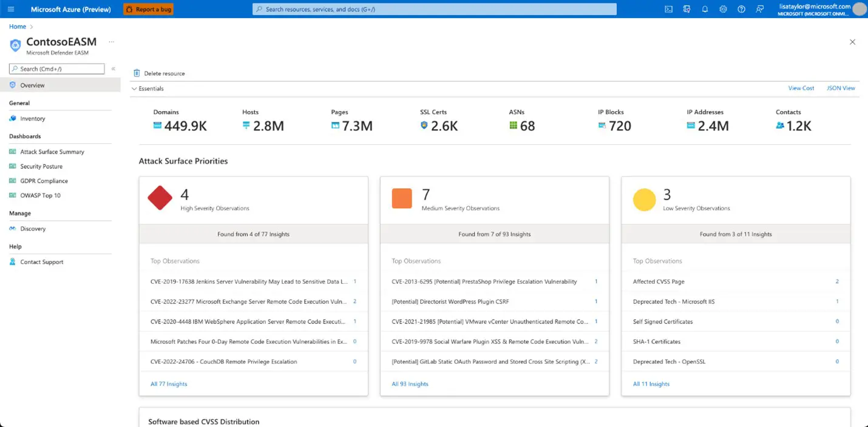Open Azure notifications bell icon
Image resolution: width=868 pixels, height=427 pixels.
(x=705, y=9)
